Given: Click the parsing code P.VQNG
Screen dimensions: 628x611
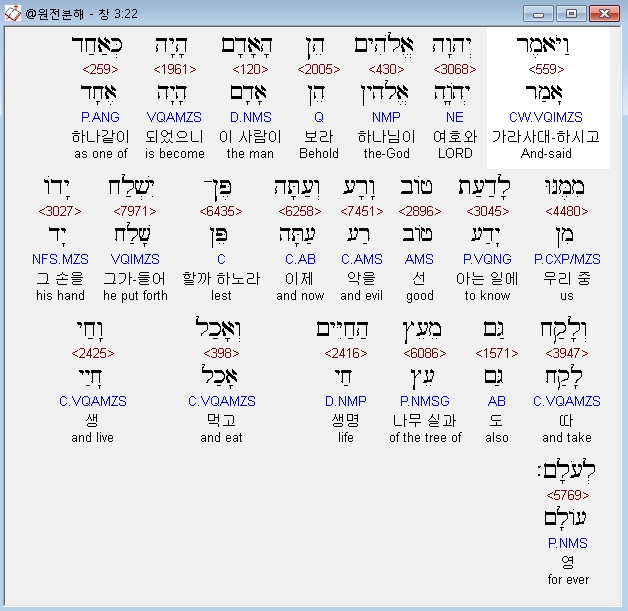Looking at the screenshot, I should coord(487,259).
